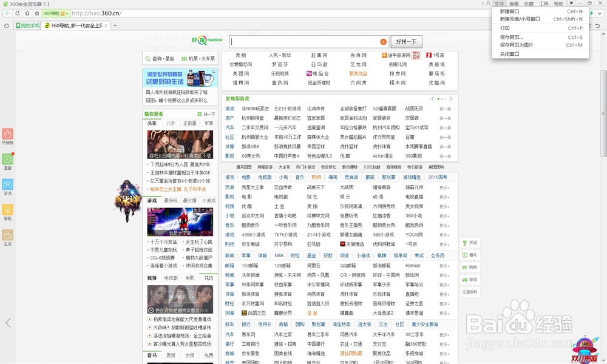Expand 更多 in the 汽车 row
607x364 pixels.
coord(444,335)
